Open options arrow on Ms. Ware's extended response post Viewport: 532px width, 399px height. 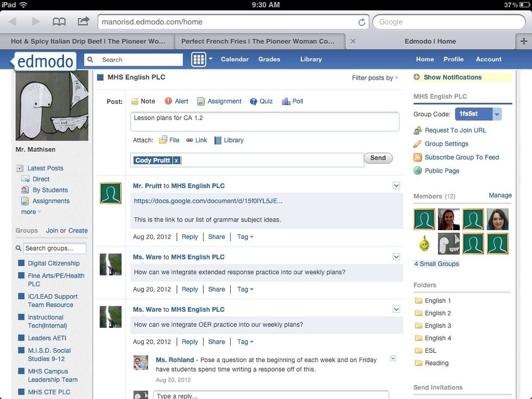[396, 257]
